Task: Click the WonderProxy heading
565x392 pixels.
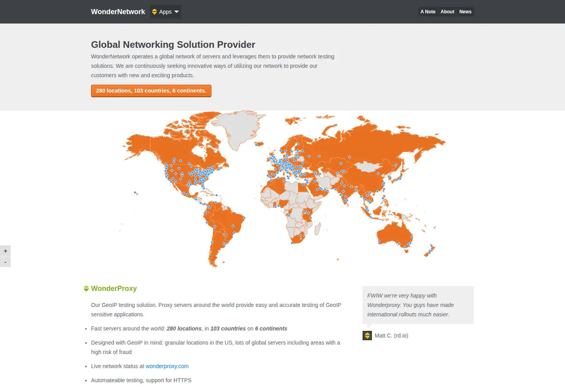Action: click(x=114, y=289)
